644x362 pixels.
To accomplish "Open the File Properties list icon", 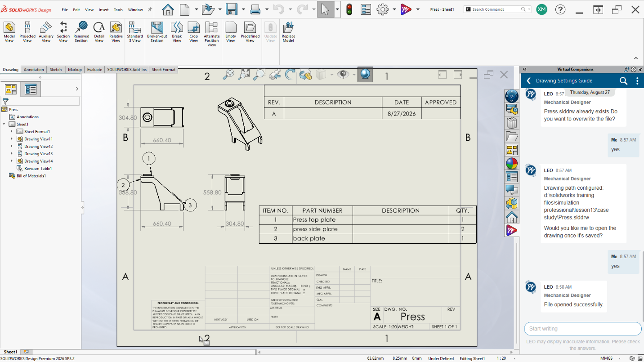I will click(366, 9).
